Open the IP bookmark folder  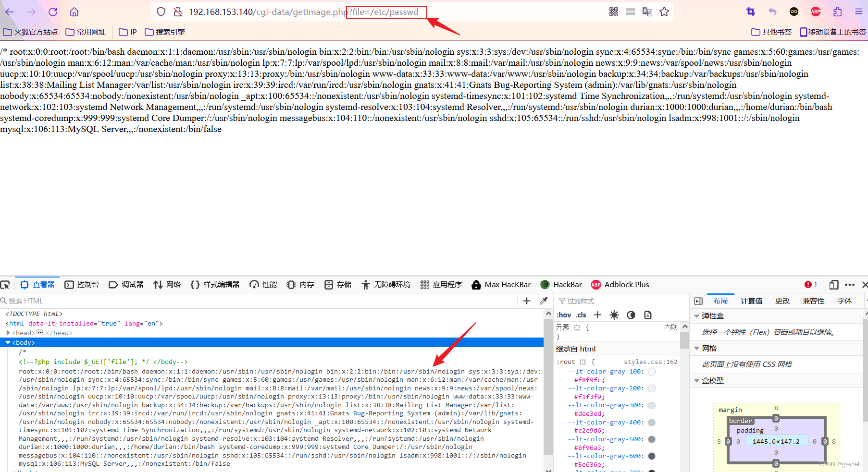128,32
